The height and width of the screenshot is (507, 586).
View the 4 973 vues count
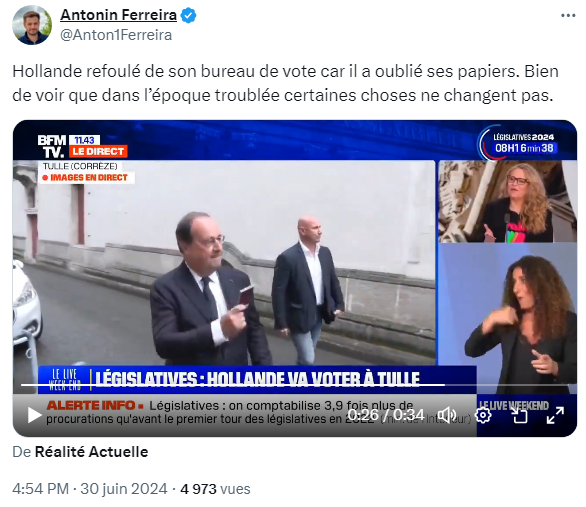(x=215, y=489)
